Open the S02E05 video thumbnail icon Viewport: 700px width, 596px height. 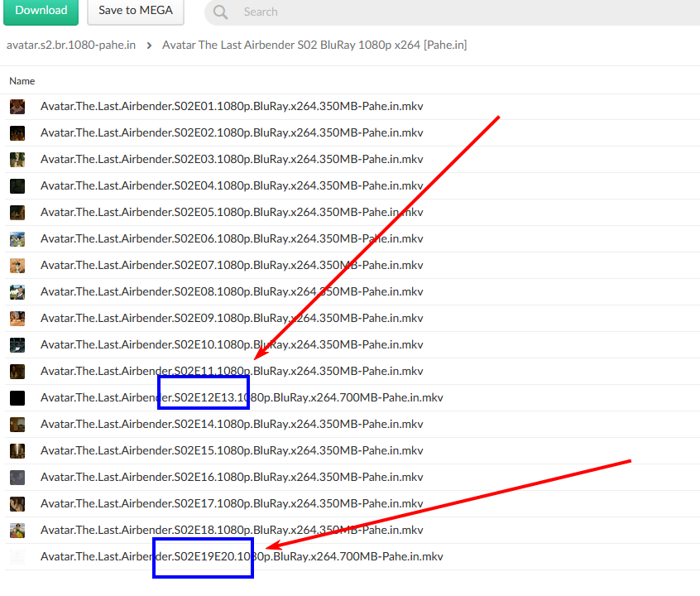17,213
